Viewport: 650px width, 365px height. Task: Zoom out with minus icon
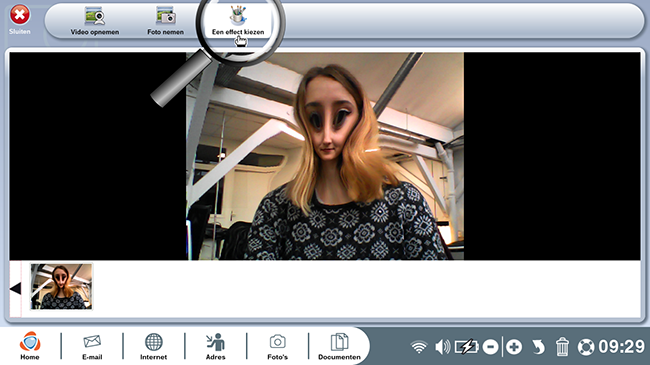490,347
